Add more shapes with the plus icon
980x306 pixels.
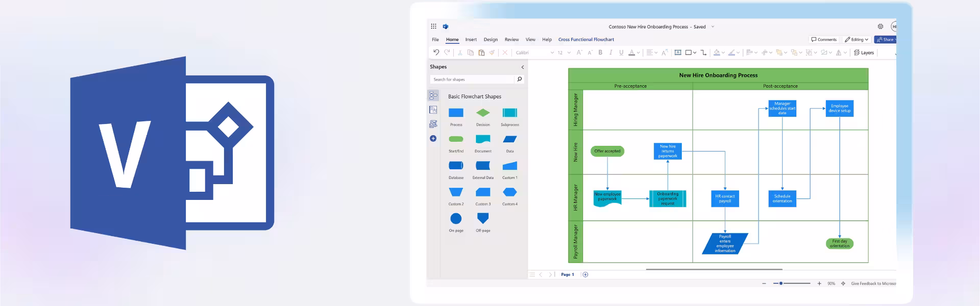tap(433, 138)
